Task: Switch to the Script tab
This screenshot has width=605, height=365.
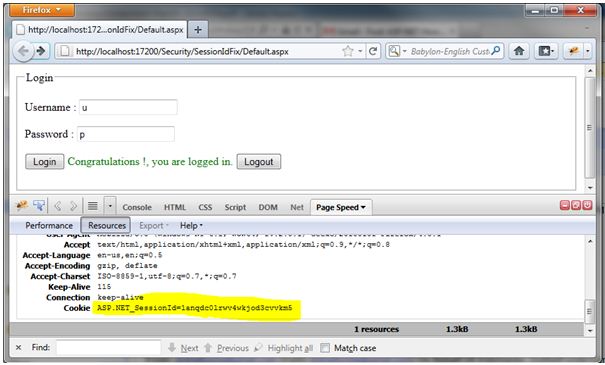Action: point(235,207)
